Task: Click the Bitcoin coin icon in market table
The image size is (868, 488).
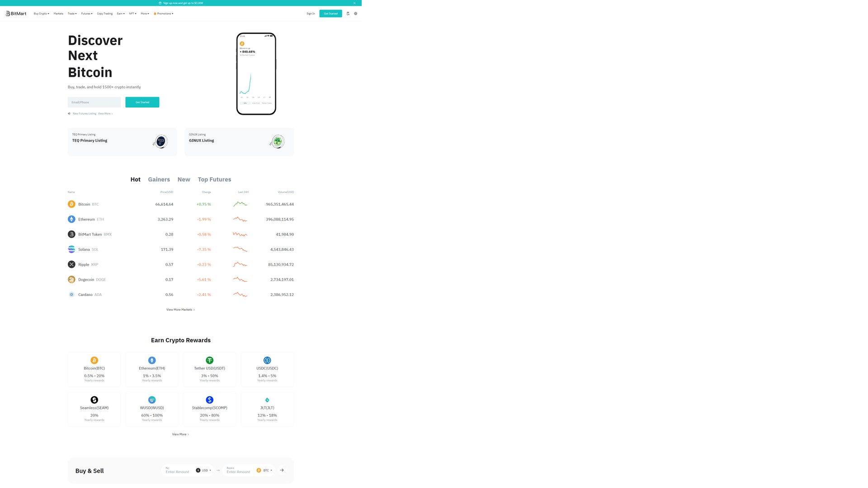Action: pyautogui.click(x=71, y=204)
